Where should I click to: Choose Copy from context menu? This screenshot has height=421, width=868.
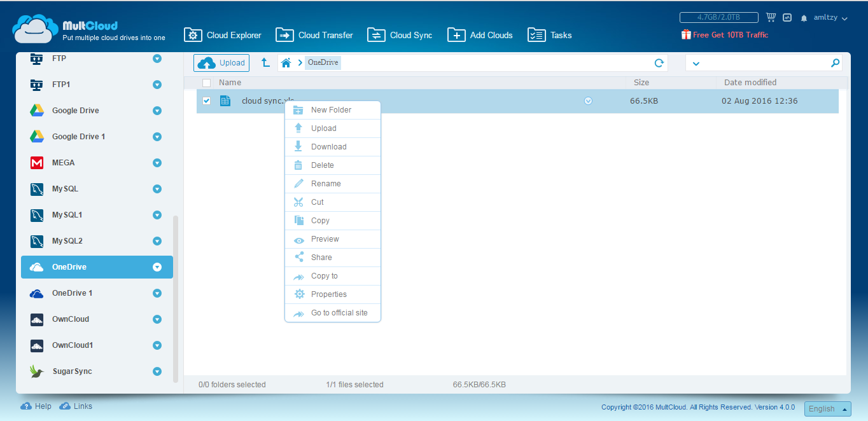coord(333,221)
